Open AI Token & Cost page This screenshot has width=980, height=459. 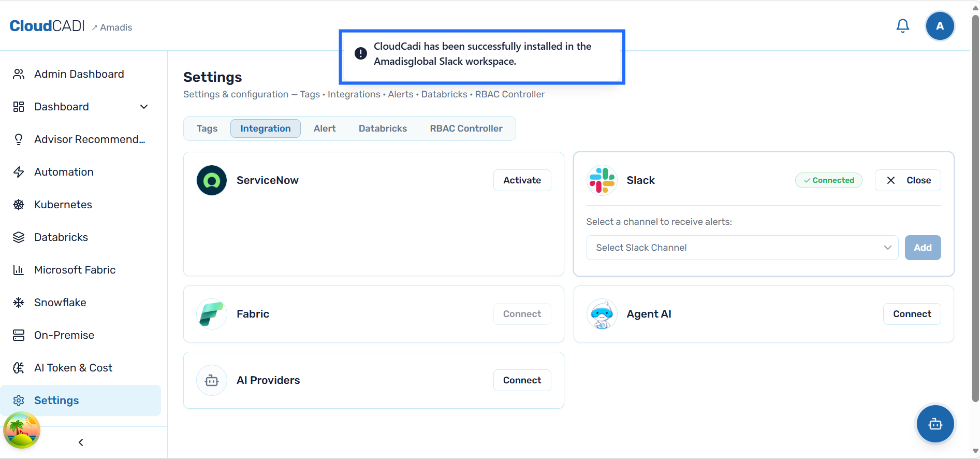(81, 368)
